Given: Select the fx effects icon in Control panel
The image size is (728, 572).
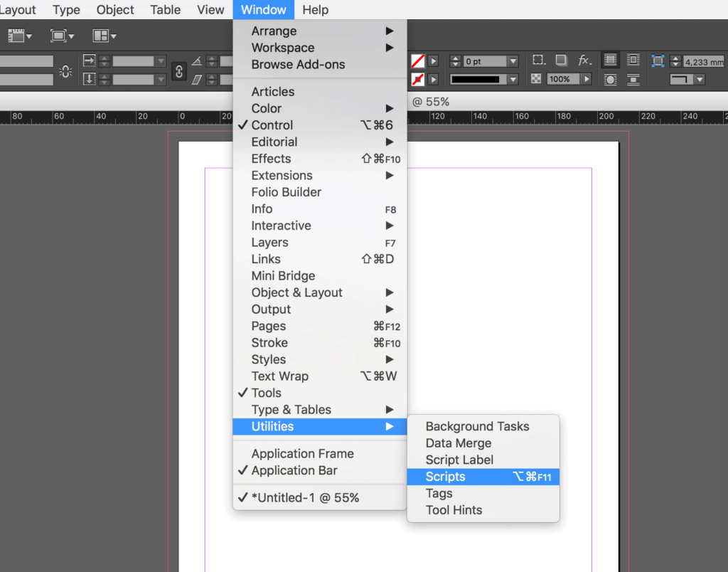Looking at the screenshot, I should point(584,60).
